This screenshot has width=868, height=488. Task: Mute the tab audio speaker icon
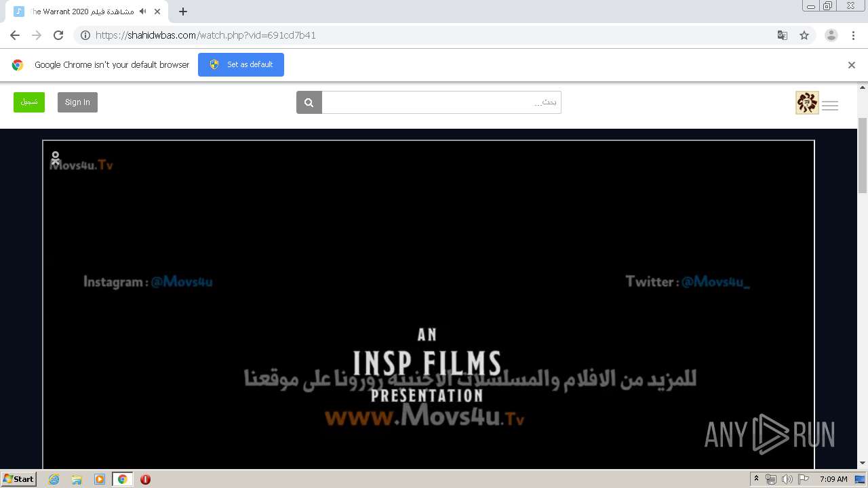tap(142, 12)
